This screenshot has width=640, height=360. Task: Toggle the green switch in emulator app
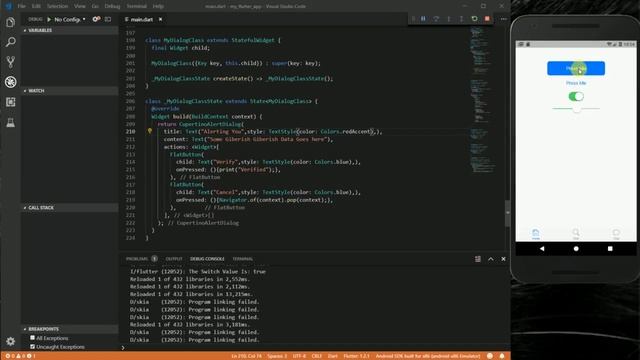pos(576,96)
